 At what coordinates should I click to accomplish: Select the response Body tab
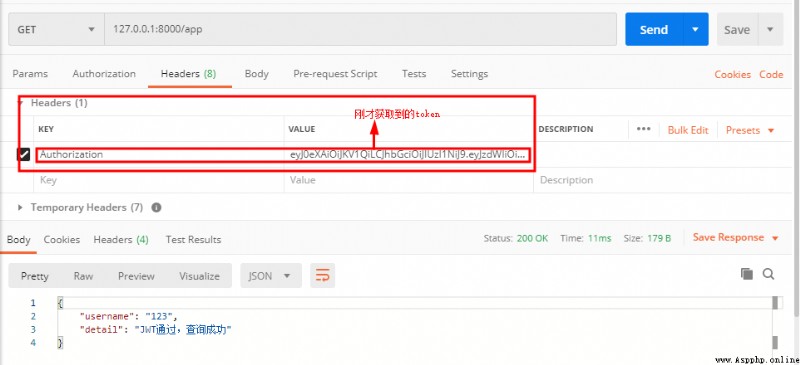tap(19, 239)
